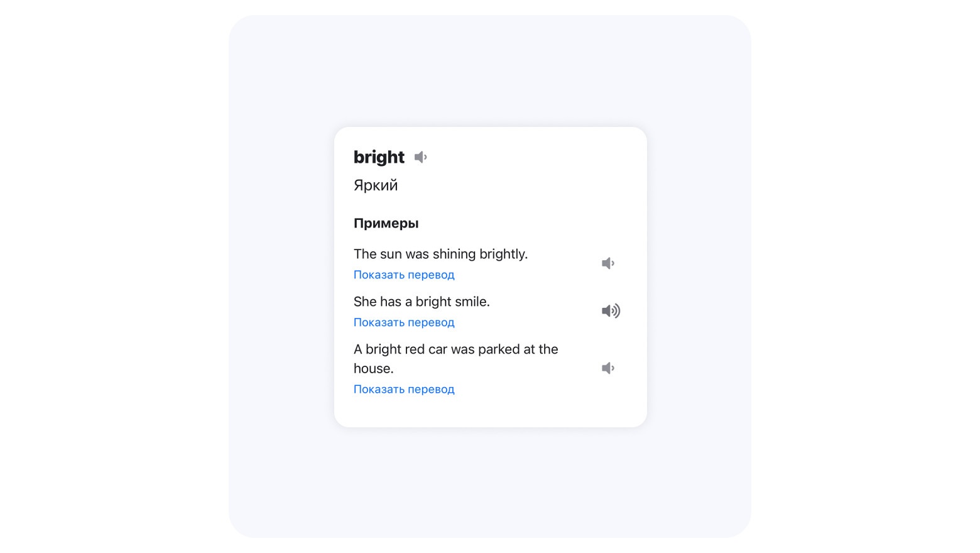Click the word smile in second example
Image resolution: width=980 pixels, height=553 pixels.
pyautogui.click(x=472, y=302)
